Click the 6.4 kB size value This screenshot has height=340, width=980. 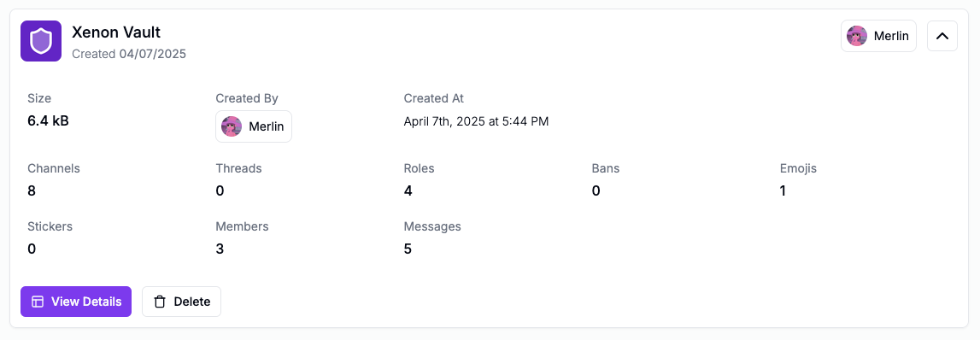[x=48, y=121]
